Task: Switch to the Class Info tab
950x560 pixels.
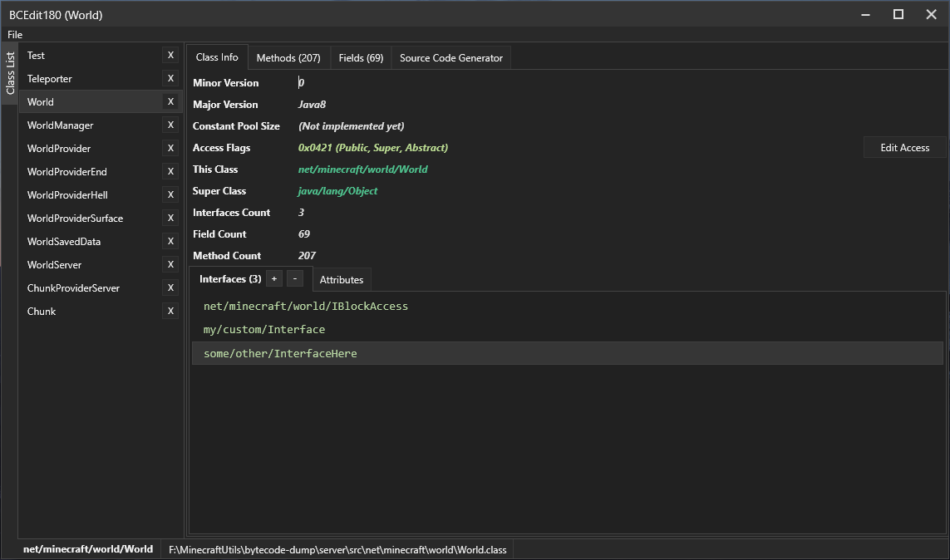Action: [x=217, y=56]
